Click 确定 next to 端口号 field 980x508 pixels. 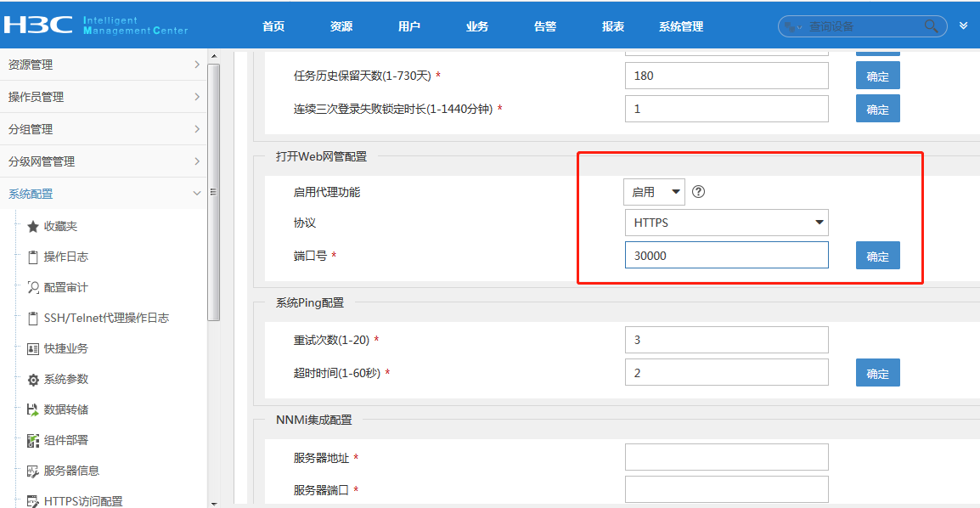click(877, 256)
